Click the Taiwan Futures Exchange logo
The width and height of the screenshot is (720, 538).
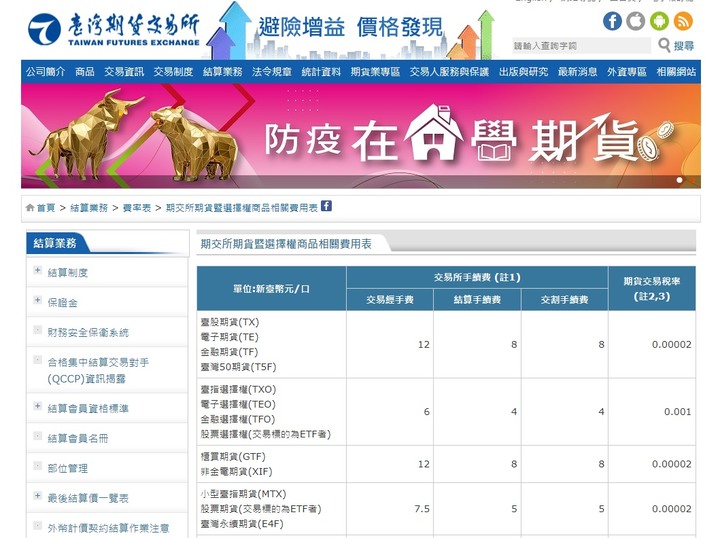click(114, 29)
